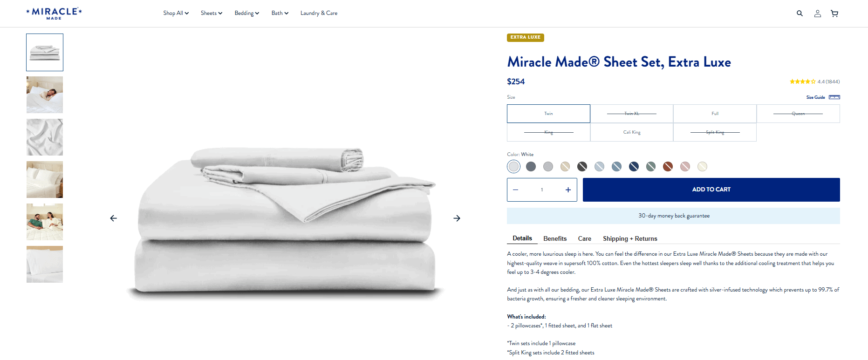The height and width of the screenshot is (360, 868).
Task: Open the user account icon
Action: (x=817, y=14)
